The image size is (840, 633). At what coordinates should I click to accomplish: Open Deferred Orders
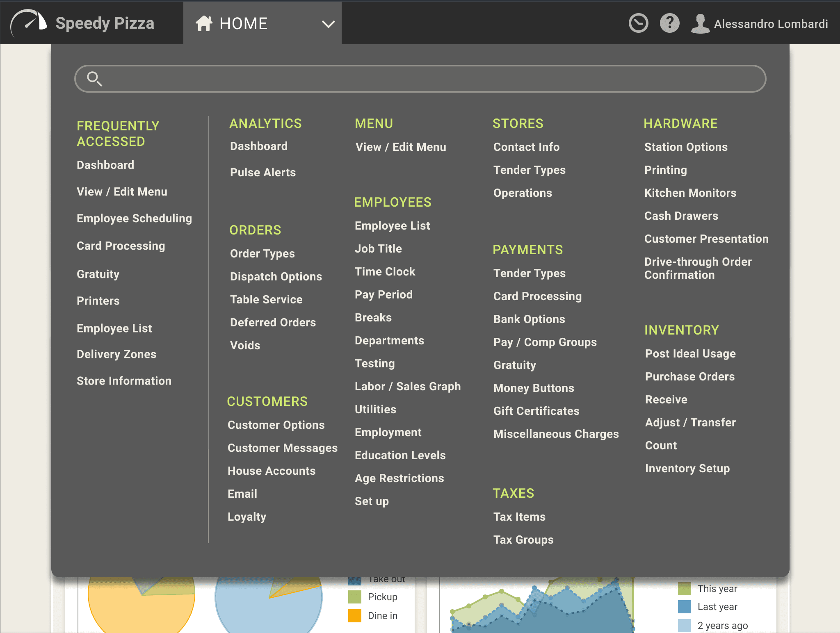[x=273, y=322]
